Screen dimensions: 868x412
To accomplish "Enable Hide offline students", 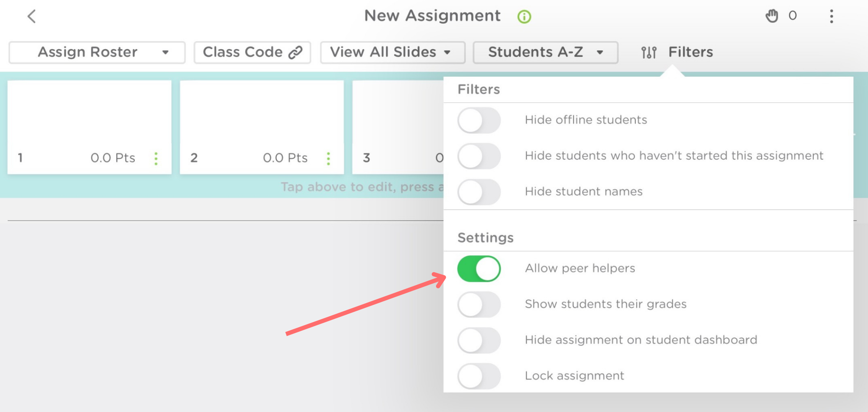I will coord(479,120).
